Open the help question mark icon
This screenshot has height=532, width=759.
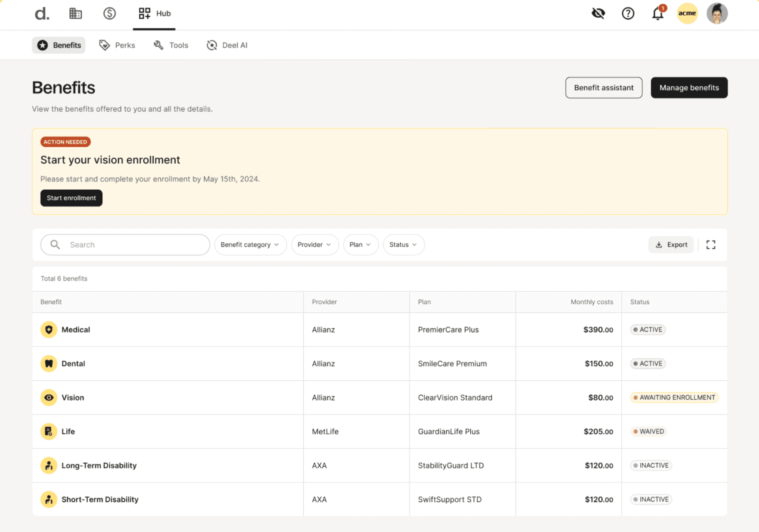(628, 13)
